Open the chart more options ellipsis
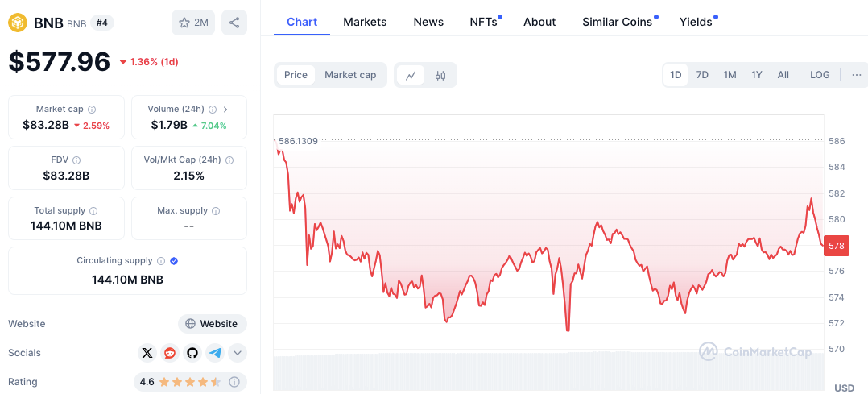This screenshot has height=394, width=868. click(x=857, y=75)
